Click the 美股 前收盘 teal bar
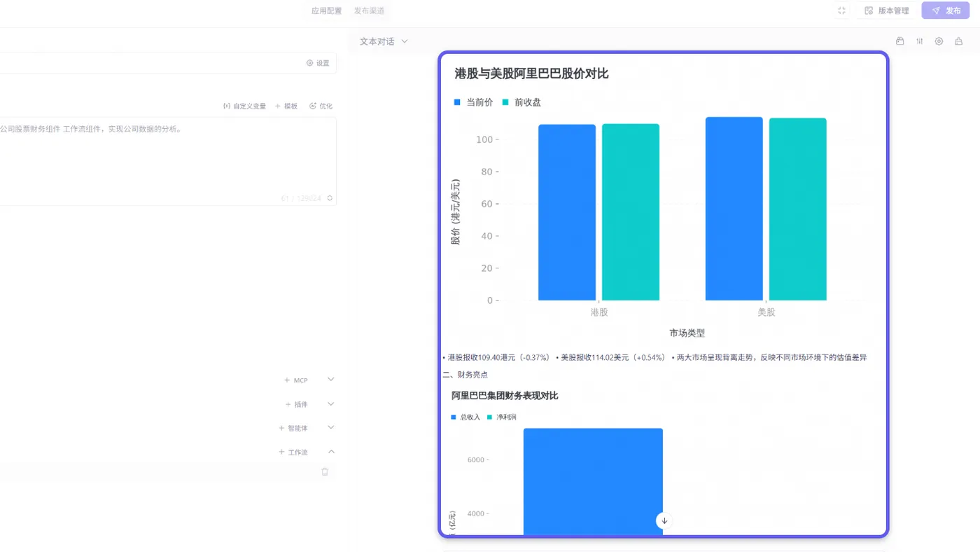This screenshot has height=552, width=980. pos(798,209)
